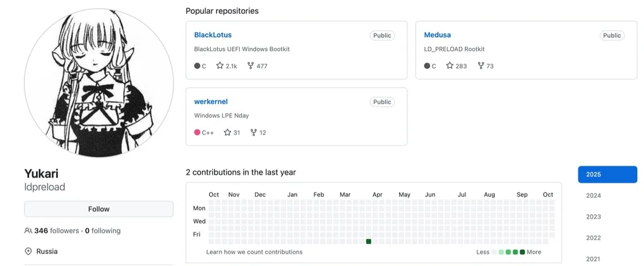The image size is (644, 266).
Task: Click the fork icon on BlackLotus repository
Action: pos(251,66)
